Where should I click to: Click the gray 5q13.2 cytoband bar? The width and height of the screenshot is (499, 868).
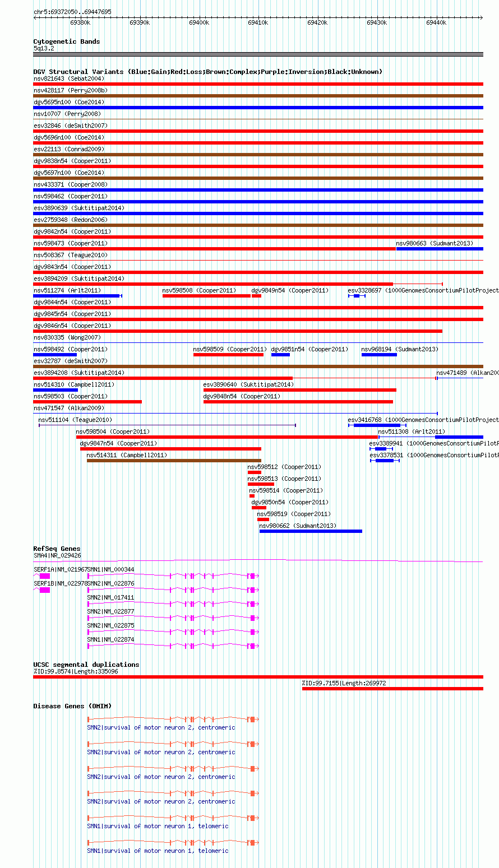tap(258, 54)
